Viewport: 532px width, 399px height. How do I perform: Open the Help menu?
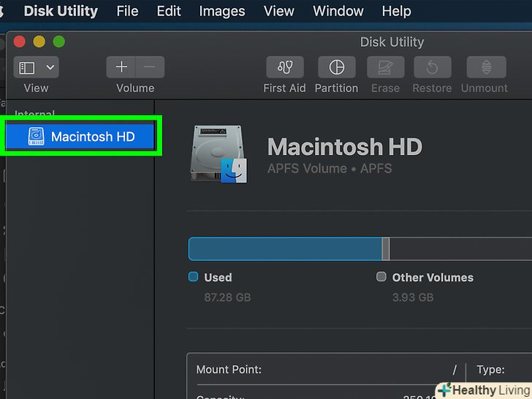click(396, 11)
